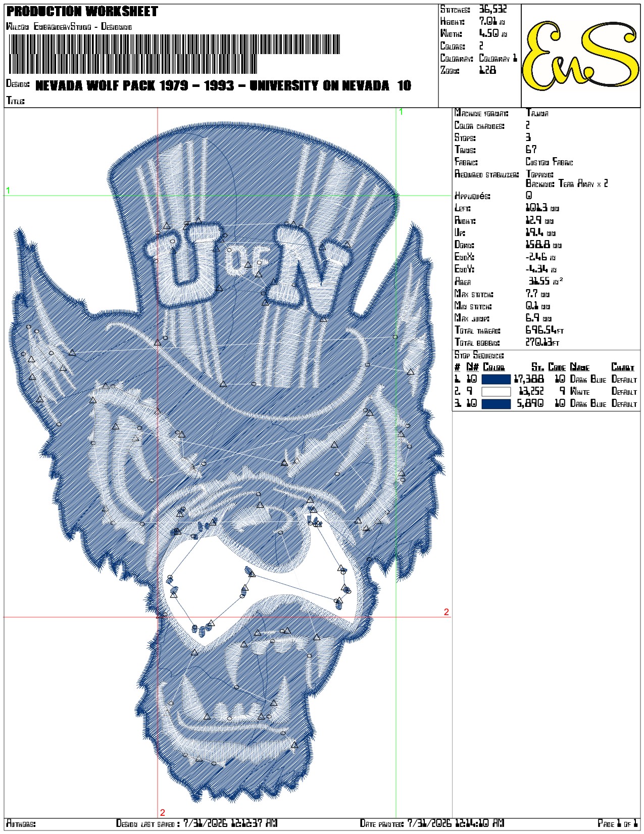
Task: Click the Colorway value 'Colorway 1'
Action: [498, 58]
